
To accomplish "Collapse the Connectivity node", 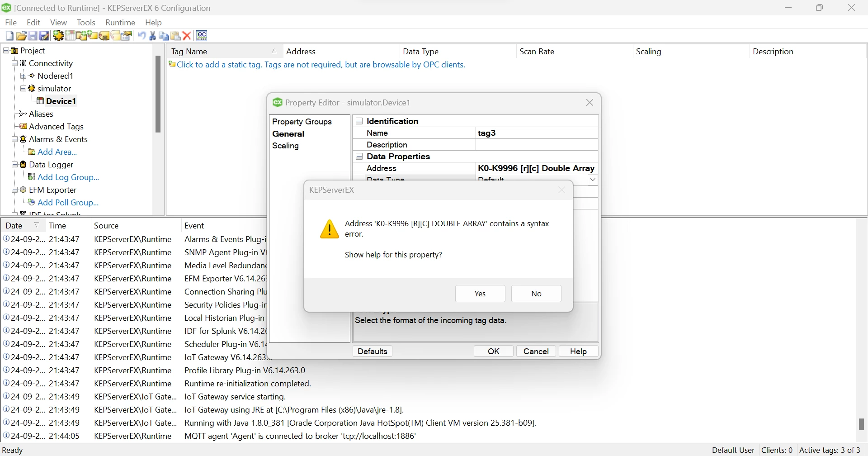I will pos(15,63).
